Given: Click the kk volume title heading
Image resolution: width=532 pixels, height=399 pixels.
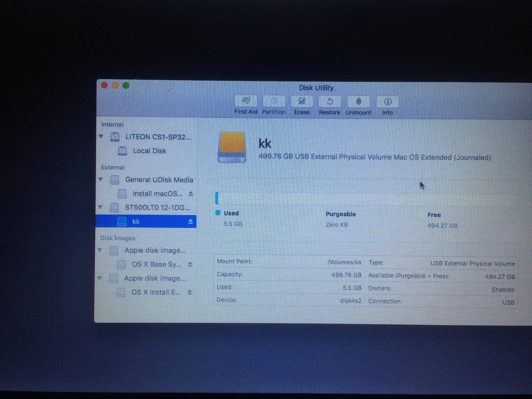Looking at the screenshot, I should click(264, 144).
